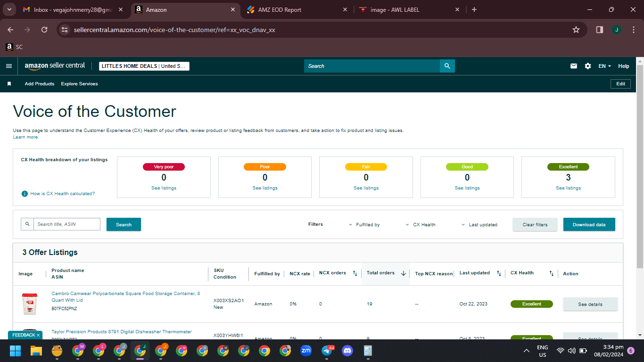Open the Chrome tab search dropdown
The height and width of the screenshot is (362, 644).
[9, 9]
